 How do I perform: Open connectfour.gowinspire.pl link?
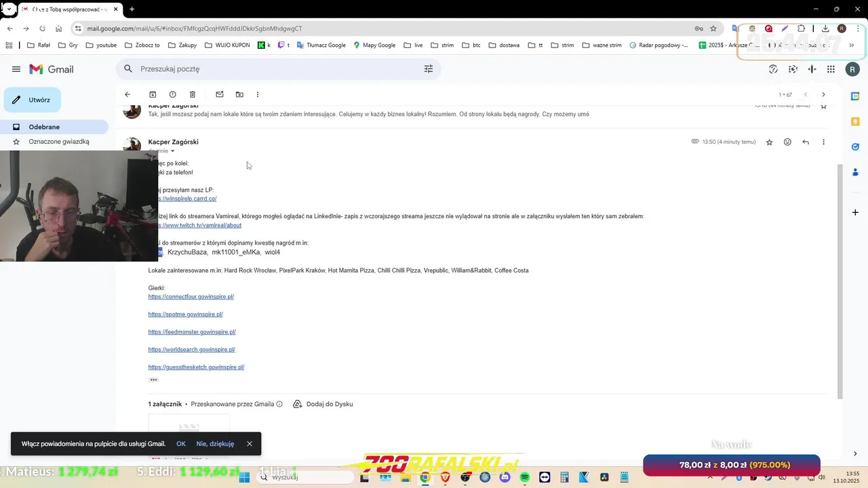click(191, 297)
